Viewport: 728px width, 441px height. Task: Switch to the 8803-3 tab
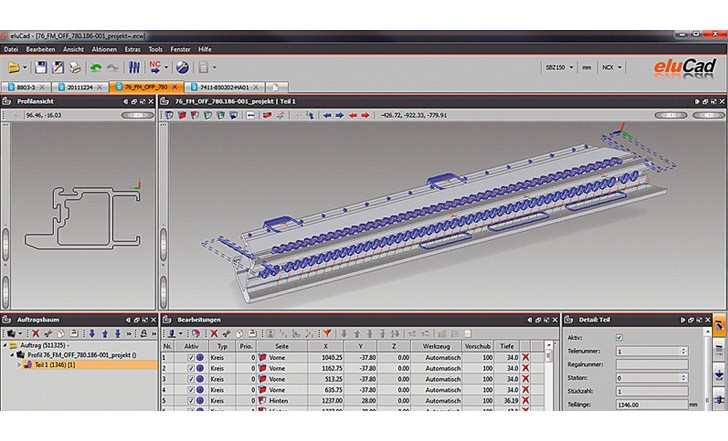coord(25,87)
